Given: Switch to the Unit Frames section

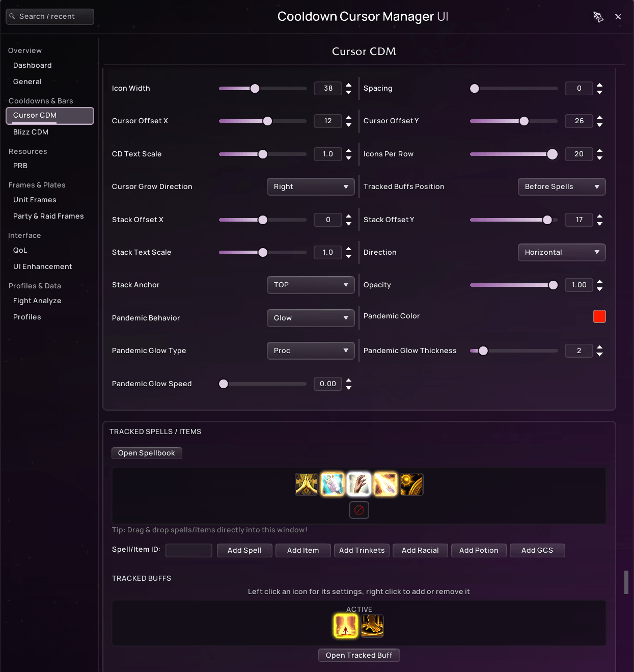Looking at the screenshot, I should [35, 200].
